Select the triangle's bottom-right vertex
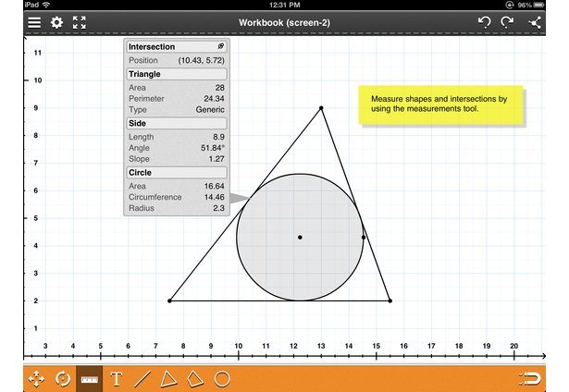This screenshot has height=392, width=569. tap(390, 300)
